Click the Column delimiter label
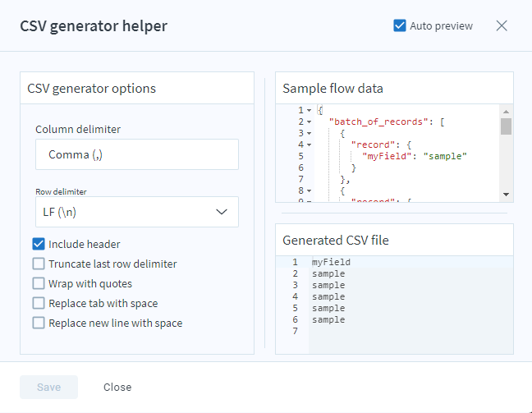The width and height of the screenshot is (532, 413). [78, 129]
